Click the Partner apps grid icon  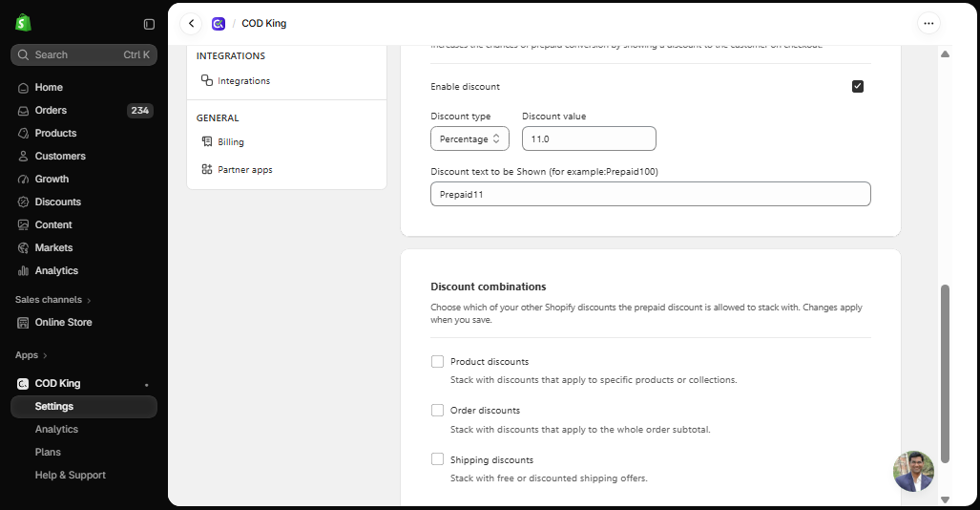coord(207,169)
